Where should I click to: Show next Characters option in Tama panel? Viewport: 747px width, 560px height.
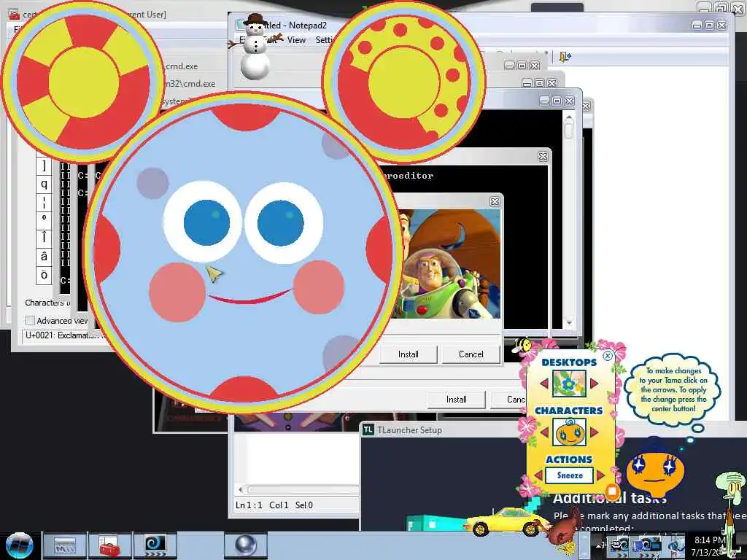point(594,432)
